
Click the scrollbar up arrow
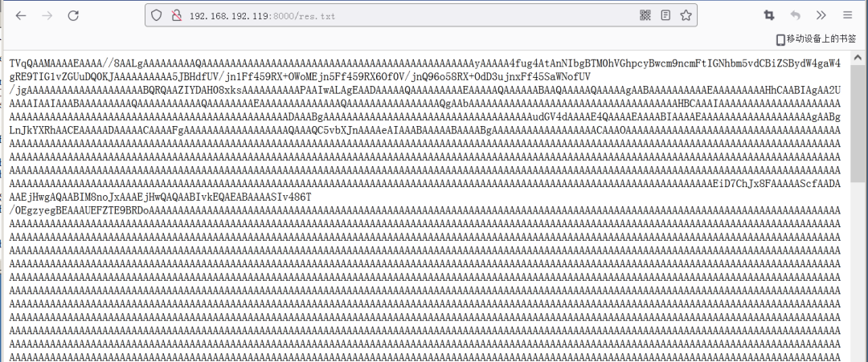pos(858,58)
